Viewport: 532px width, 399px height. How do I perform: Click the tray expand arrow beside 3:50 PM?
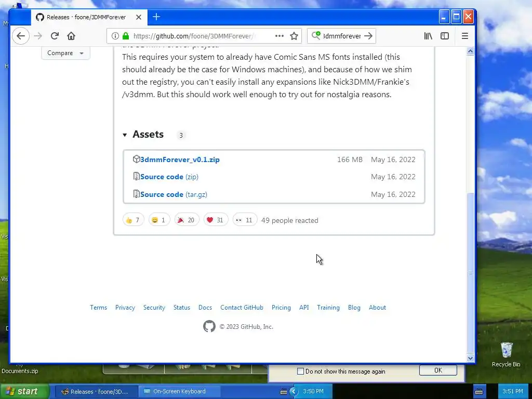coord(294,392)
